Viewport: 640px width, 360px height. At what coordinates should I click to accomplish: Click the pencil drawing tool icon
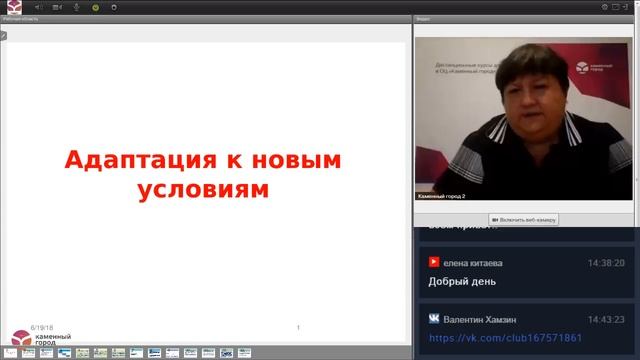coord(3,36)
